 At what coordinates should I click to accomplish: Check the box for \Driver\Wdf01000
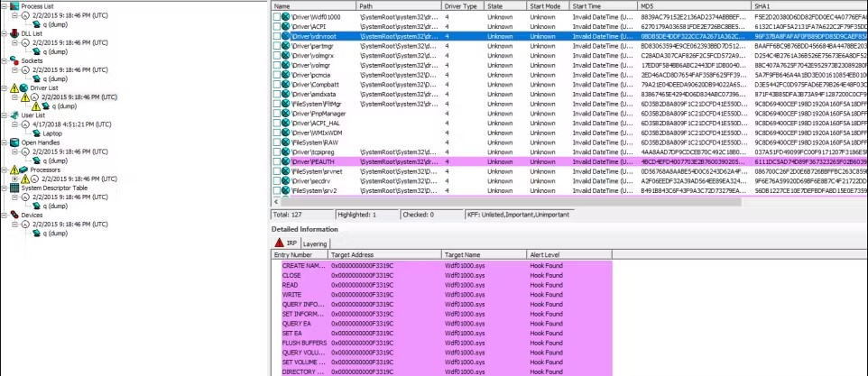[279, 17]
